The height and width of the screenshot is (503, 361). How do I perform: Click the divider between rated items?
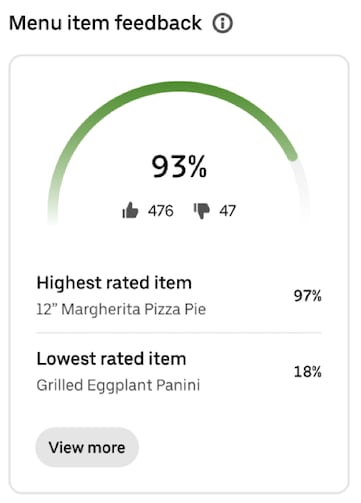click(x=179, y=333)
